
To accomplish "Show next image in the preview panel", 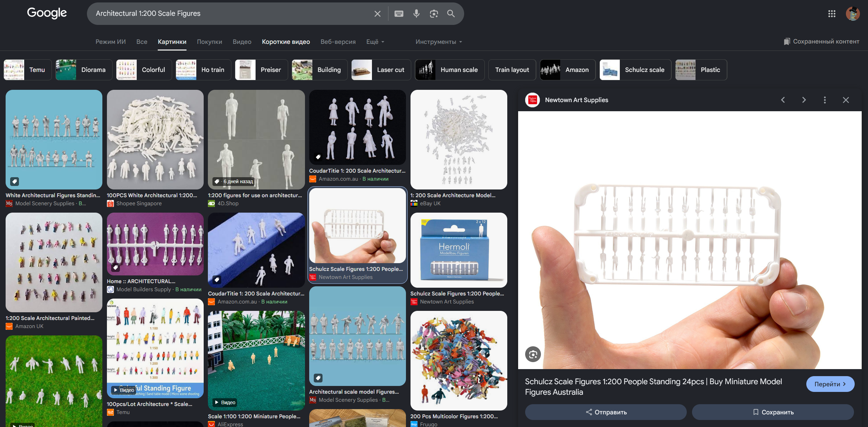I will click(x=804, y=100).
